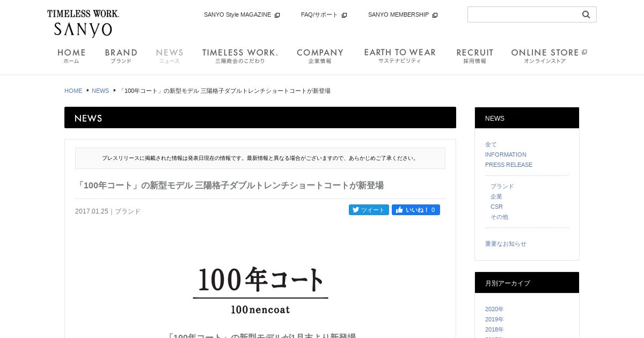Open EARTH TO WEAR navigation item
This screenshot has height=338, width=644.
point(400,56)
